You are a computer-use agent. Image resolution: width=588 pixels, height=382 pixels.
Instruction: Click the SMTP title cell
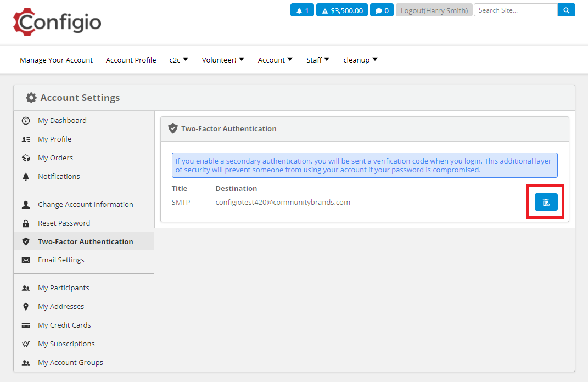click(x=181, y=202)
